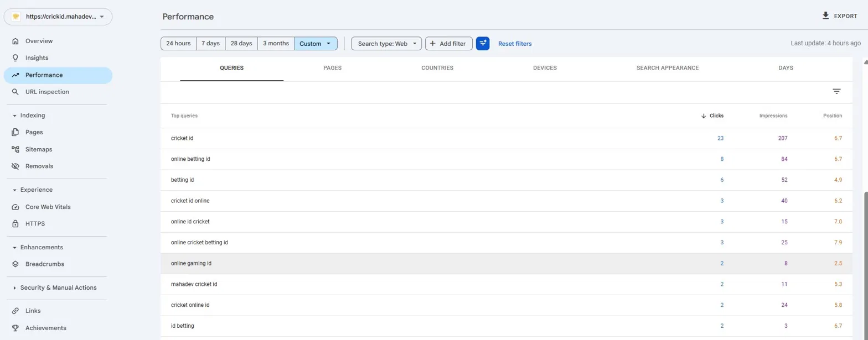Switch to the Pages tab
868x340 pixels.
332,68
